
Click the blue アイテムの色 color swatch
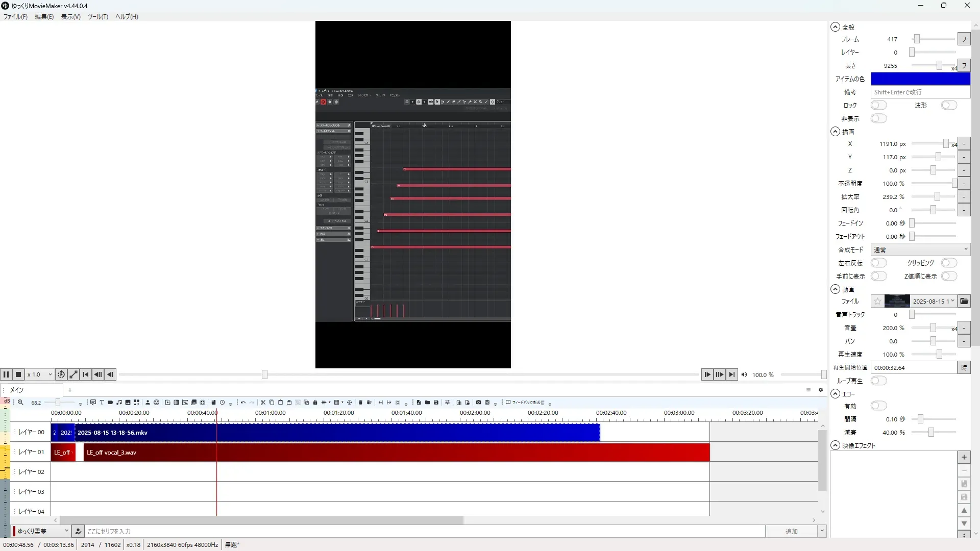click(x=920, y=79)
